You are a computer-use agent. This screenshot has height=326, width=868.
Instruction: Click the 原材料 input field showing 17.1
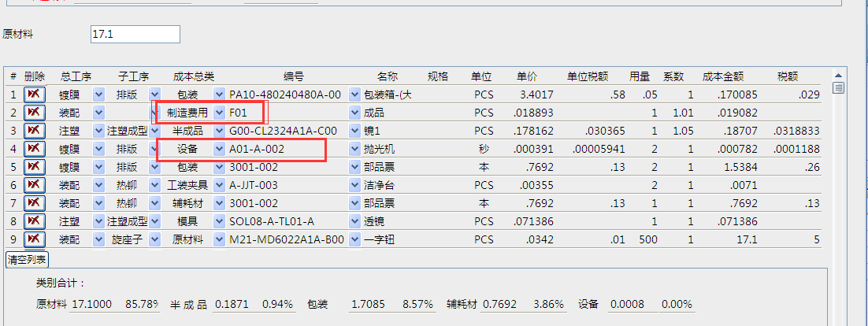click(x=135, y=35)
